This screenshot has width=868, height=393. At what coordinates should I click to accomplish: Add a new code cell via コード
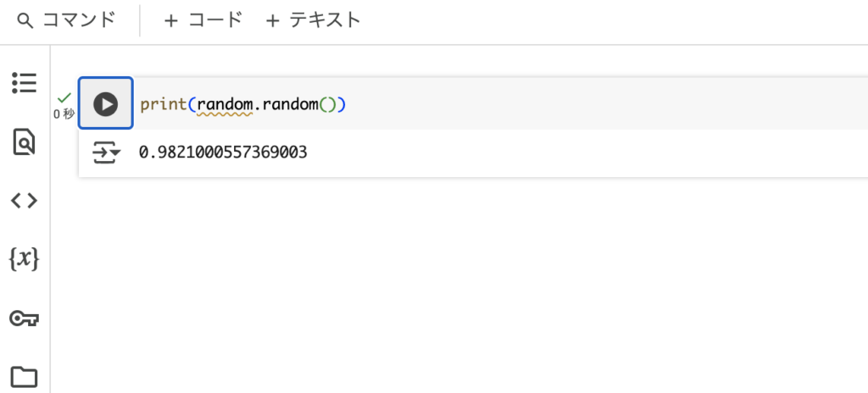coord(203,20)
